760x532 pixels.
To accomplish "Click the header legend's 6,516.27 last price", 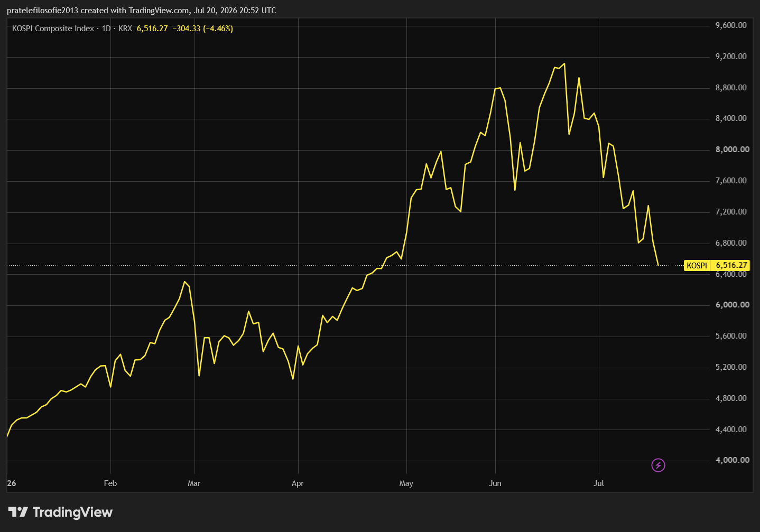I will pyautogui.click(x=152, y=29).
